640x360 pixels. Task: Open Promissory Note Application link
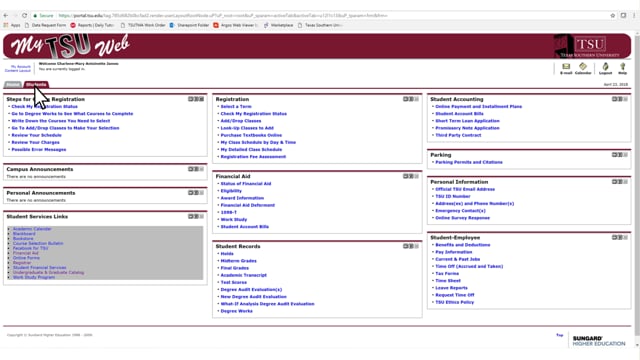click(x=467, y=128)
